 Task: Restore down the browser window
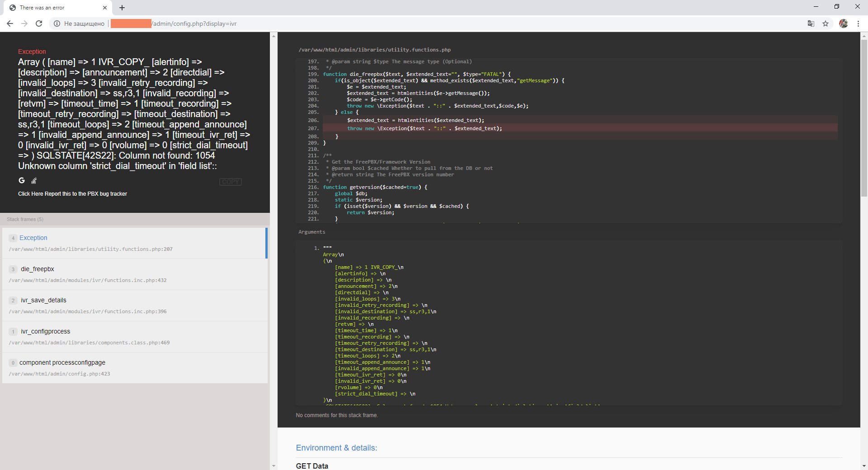coord(837,7)
